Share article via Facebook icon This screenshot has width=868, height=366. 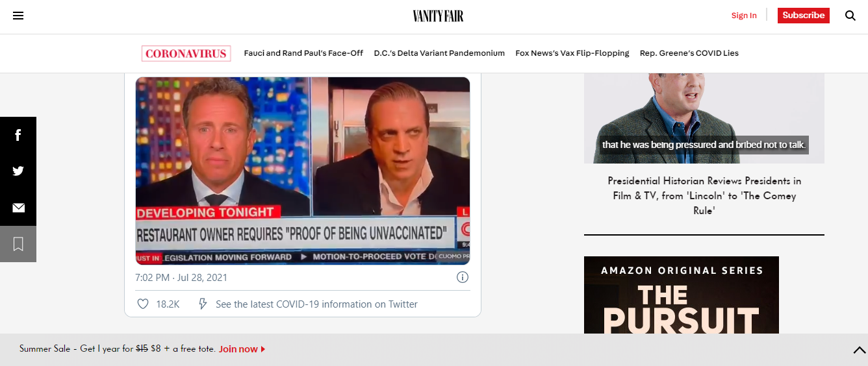[x=18, y=135]
